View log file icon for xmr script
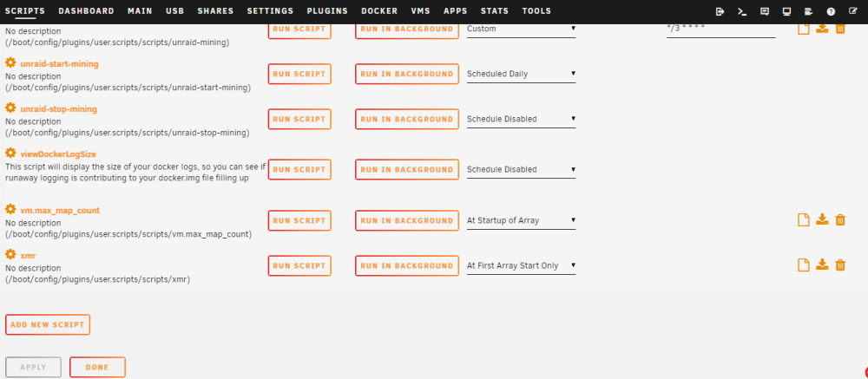Image resolution: width=868 pixels, height=379 pixels. pos(803,265)
